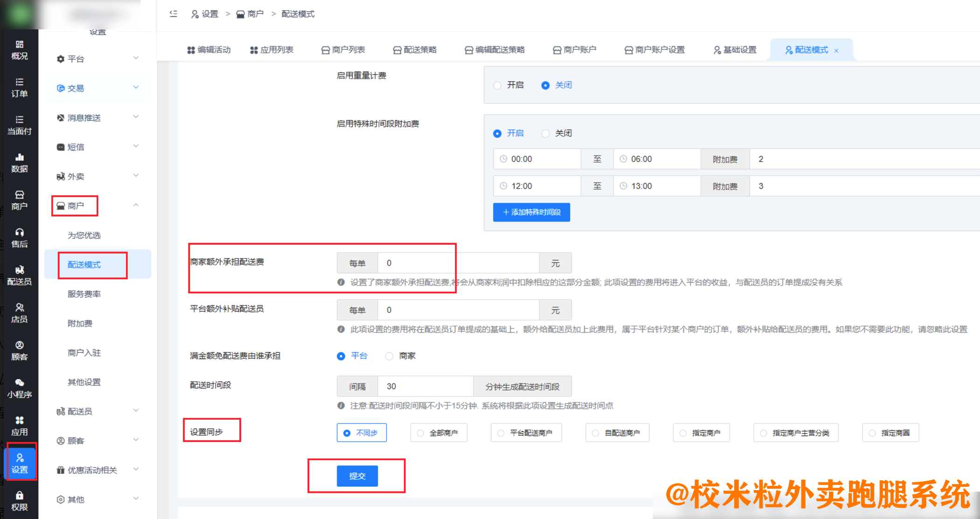
Task: Click the 数据 data icon
Action: 20,163
